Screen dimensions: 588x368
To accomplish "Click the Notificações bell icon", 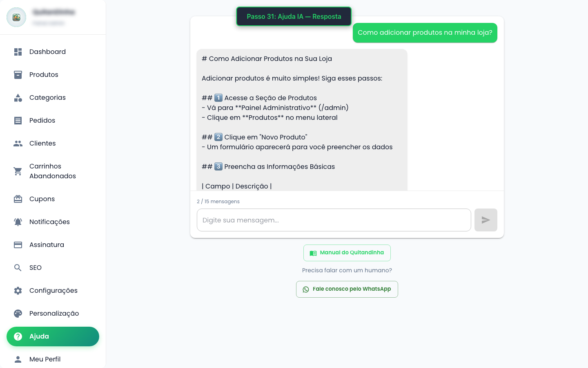I will pyautogui.click(x=18, y=222).
